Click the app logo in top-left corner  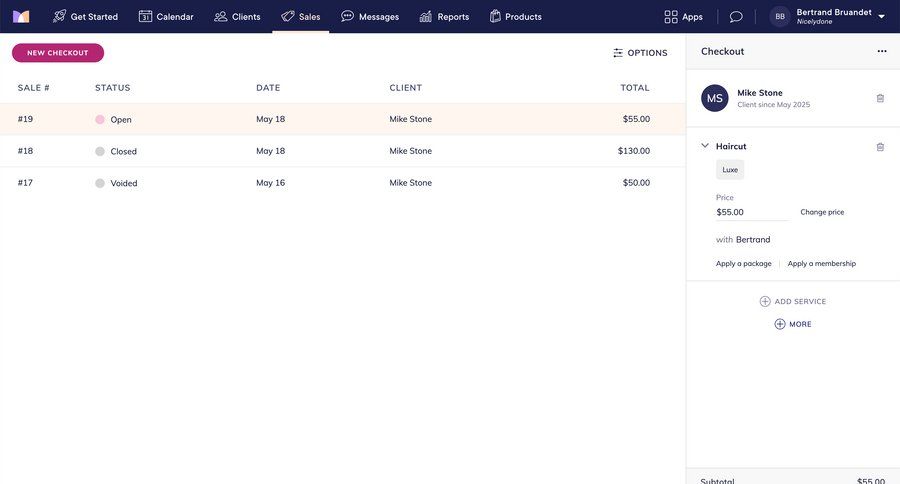point(21,17)
